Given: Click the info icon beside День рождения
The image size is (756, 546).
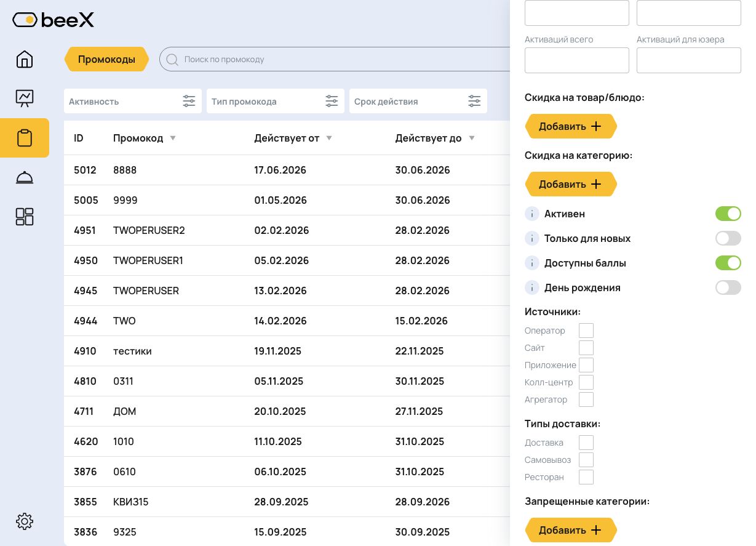Looking at the screenshot, I should point(531,287).
